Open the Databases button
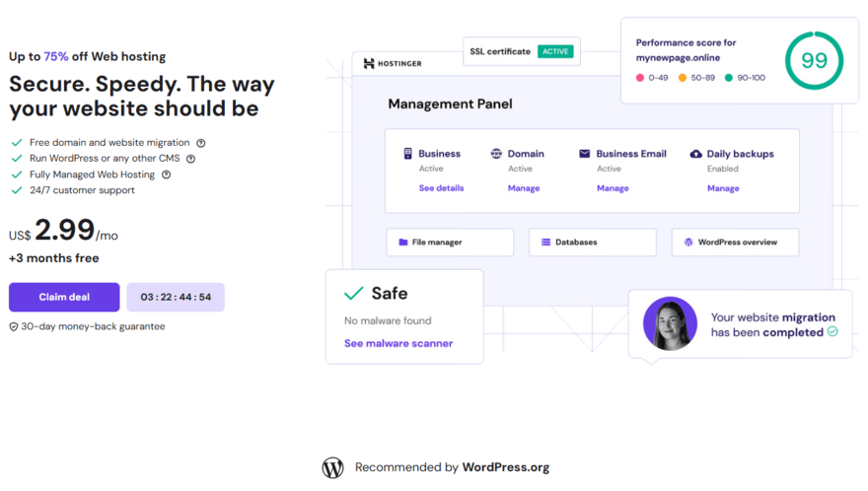The image size is (868, 491). pos(593,242)
